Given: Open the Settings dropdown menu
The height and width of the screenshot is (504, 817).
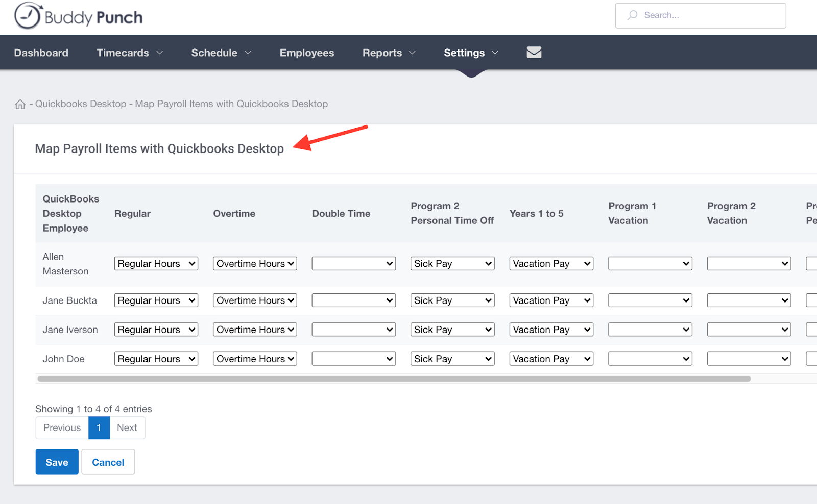Looking at the screenshot, I should (x=471, y=53).
